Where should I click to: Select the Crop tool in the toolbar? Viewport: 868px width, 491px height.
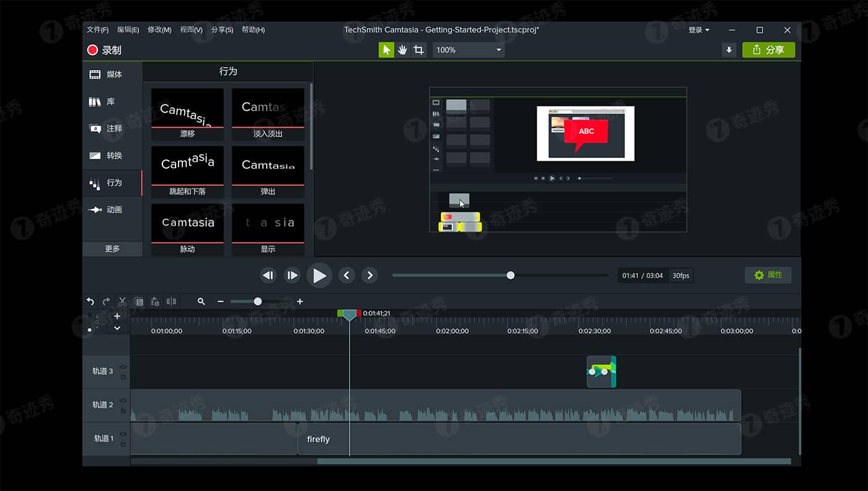pyautogui.click(x=418, y=50)
